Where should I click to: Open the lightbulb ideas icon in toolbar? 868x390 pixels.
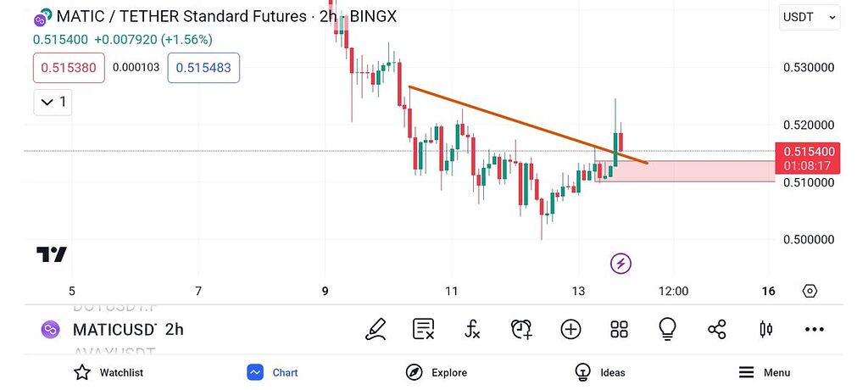click(668, 329)
